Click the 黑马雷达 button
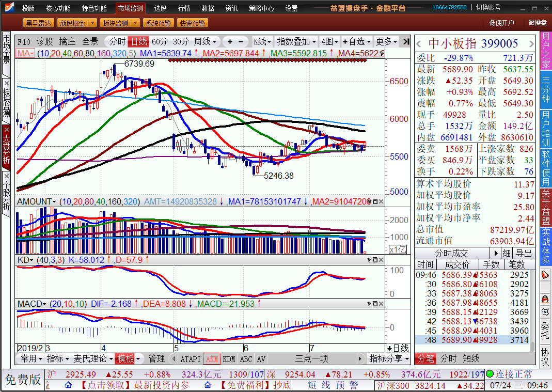The width and height of the screenshot is (552, 392). coord(38,23)
